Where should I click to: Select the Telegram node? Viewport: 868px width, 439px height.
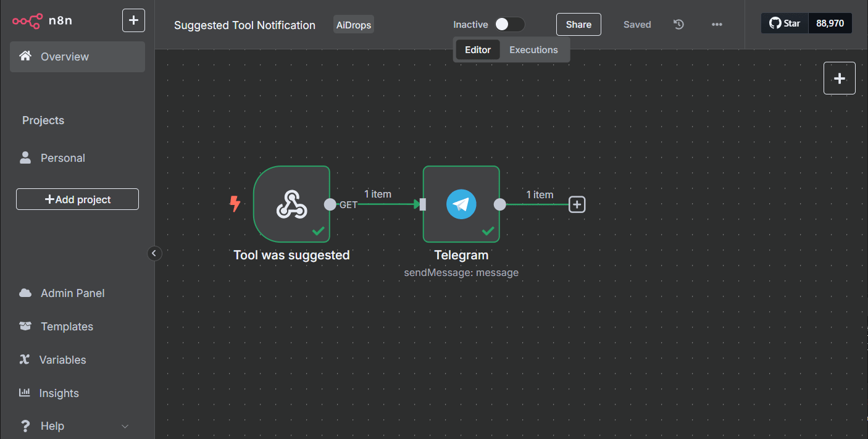pos(461,204)
